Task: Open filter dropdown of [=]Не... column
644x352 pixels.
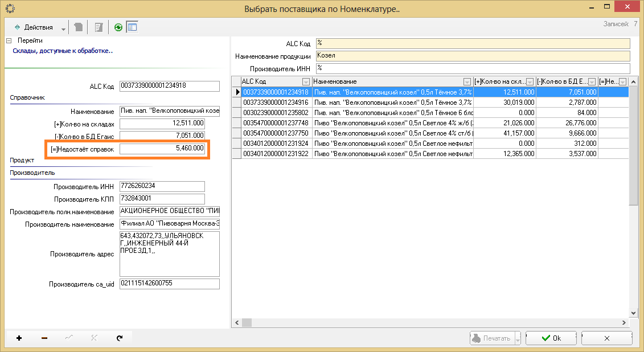Action: tap(622, 82)
